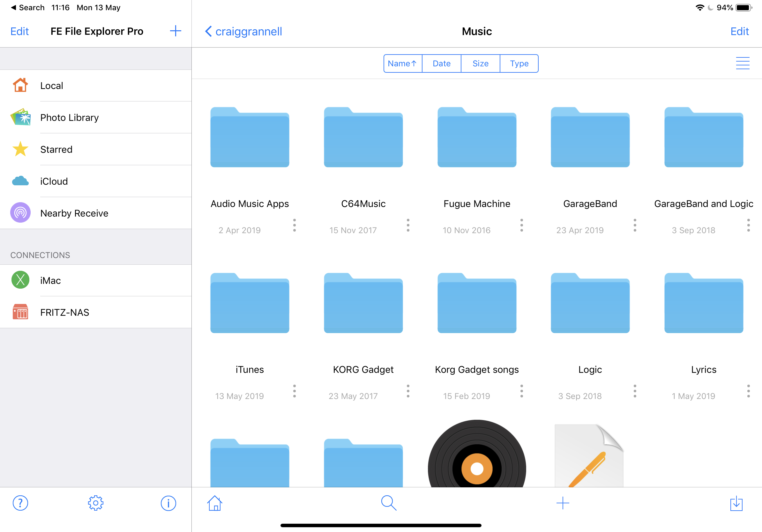The image size is (762, 532).
Task: Create new item with bottom toolbar plus
Action: (x=563, y=504)
